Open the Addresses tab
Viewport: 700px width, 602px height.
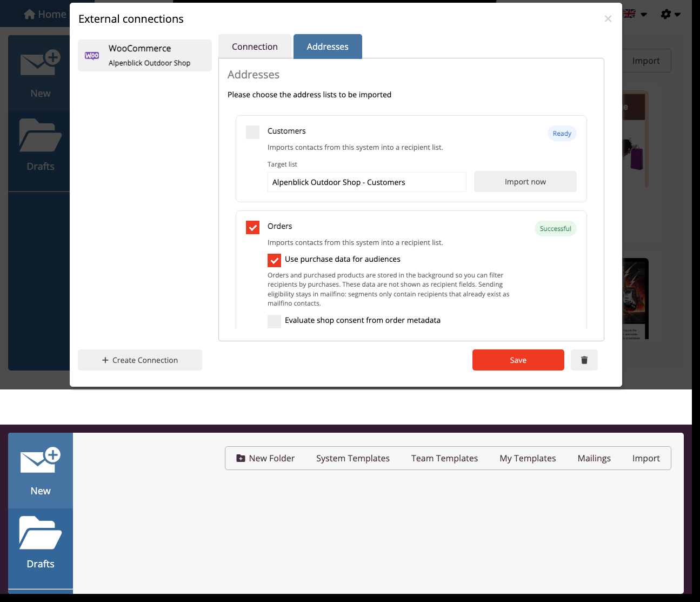[328, 47]
